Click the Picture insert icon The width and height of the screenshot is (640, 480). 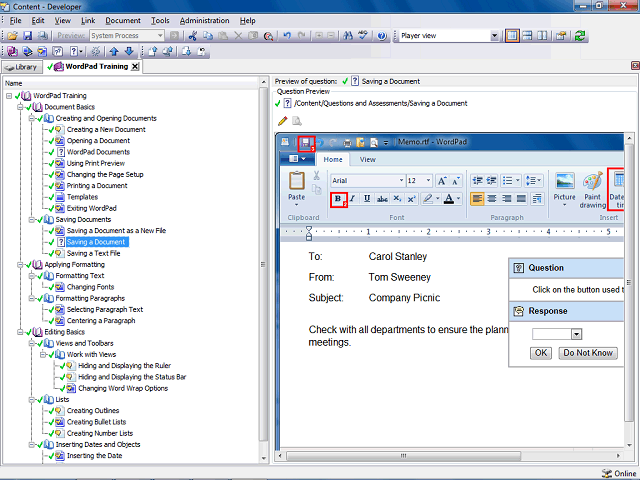point(564,181)
